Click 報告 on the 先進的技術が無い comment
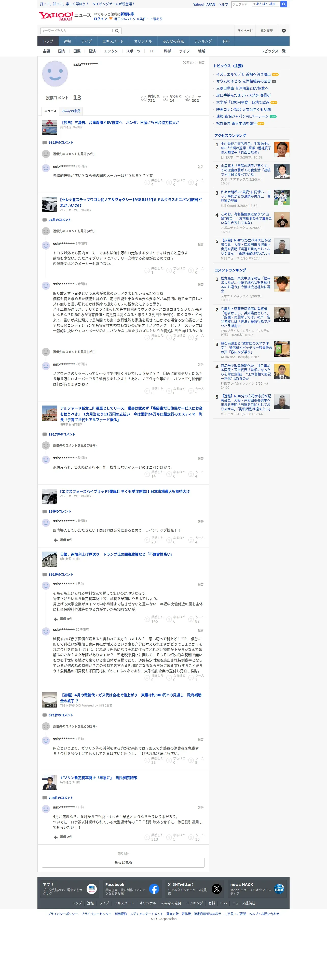Image resolution: width=327 pixels, height=980 pixels. click(201, 167)
